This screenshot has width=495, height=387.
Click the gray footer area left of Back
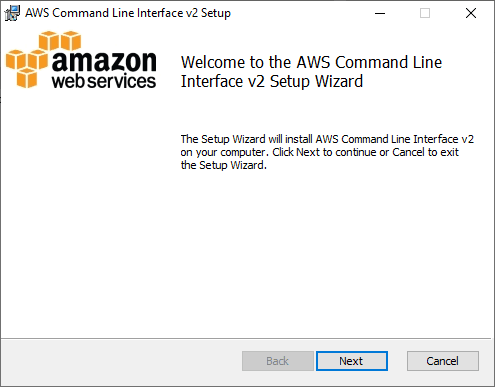click(122, 362)
